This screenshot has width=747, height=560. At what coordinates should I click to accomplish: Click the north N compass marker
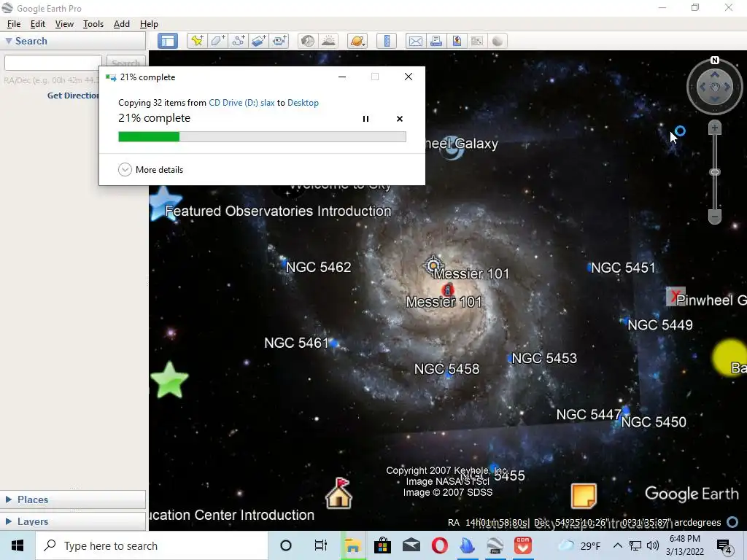click(x=715, y=60)
